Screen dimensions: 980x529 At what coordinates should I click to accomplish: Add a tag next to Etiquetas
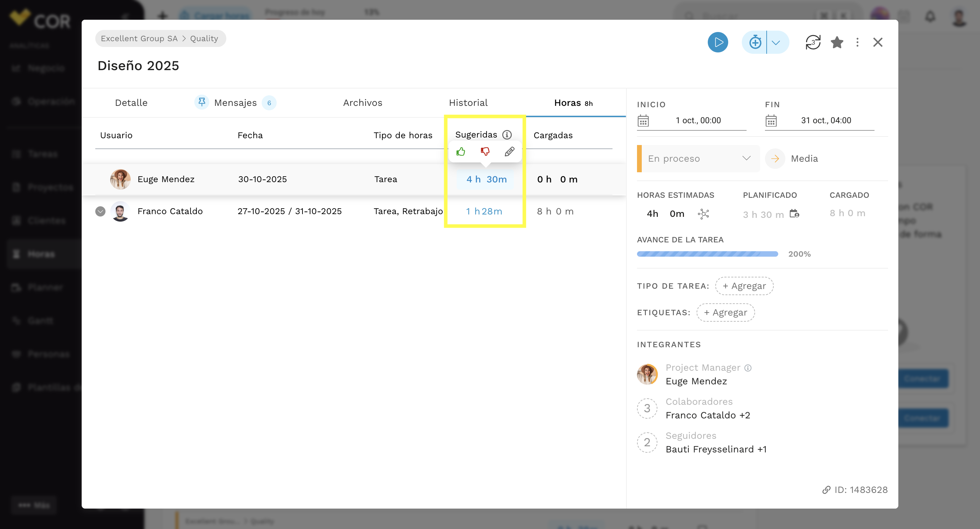coord(725,312)
